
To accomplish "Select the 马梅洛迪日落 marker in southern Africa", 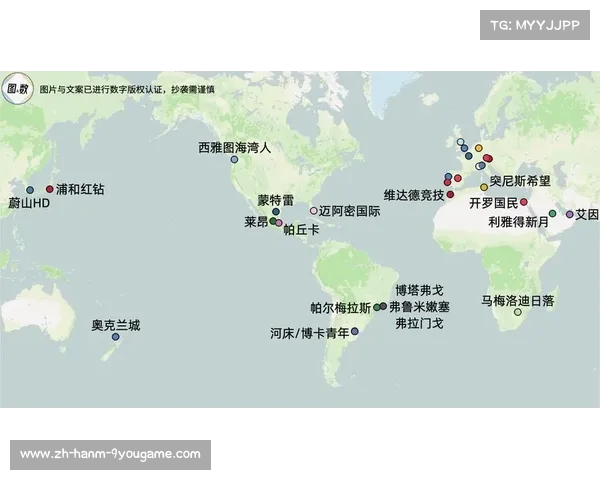I will point(518,312).
